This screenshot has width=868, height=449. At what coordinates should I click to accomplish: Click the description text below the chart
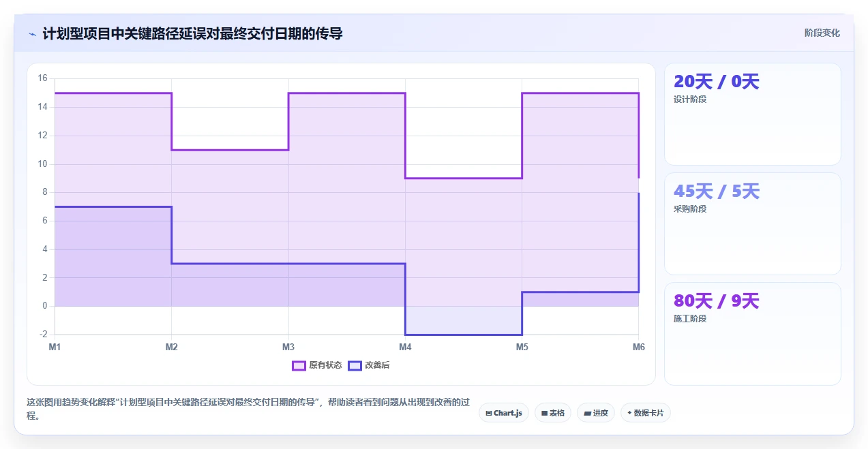click(248, 408)
